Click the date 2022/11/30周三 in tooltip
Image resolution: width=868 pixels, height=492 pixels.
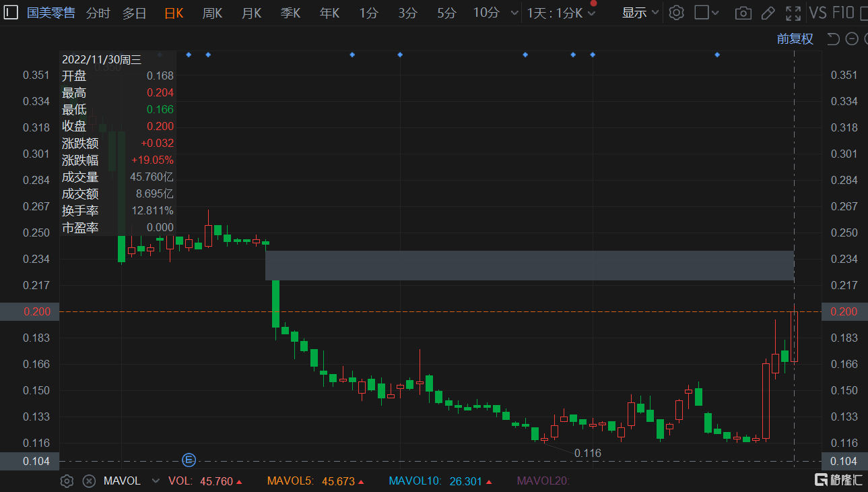tap(102, 59)
